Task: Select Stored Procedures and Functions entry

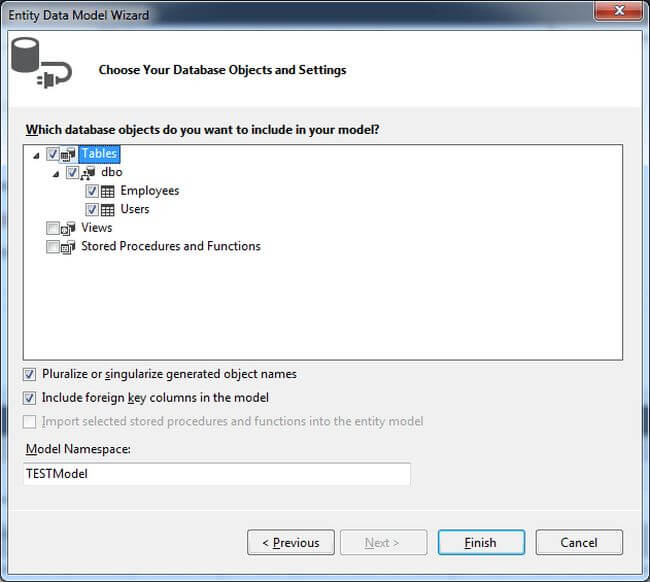Action: [171, 246]
